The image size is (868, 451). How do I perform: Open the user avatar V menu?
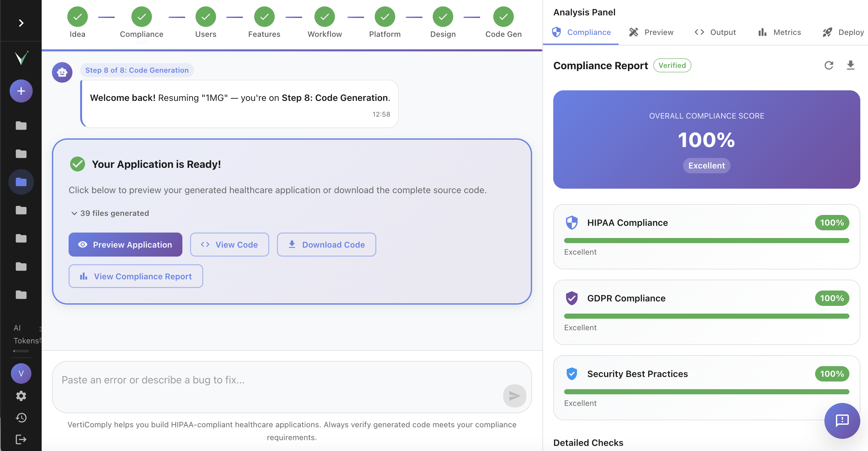click(x=21, y=373)
